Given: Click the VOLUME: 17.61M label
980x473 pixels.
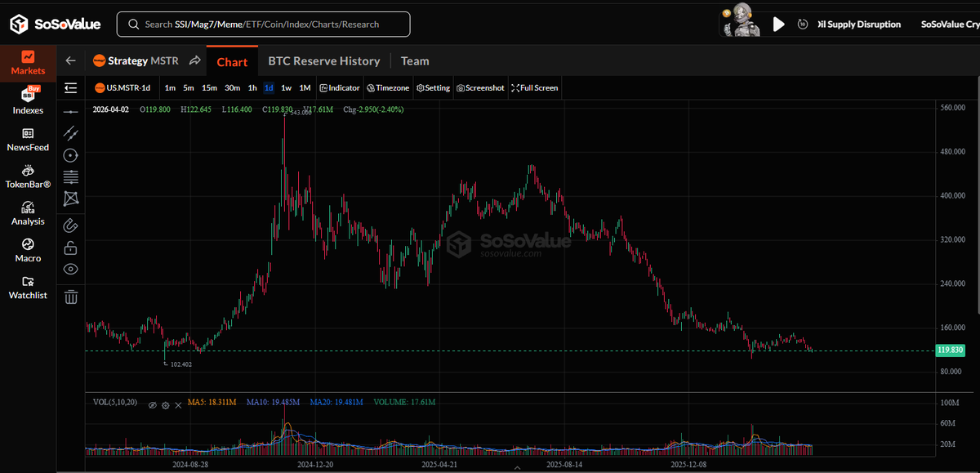Looking at the screenshot, I should pos(404,403).
